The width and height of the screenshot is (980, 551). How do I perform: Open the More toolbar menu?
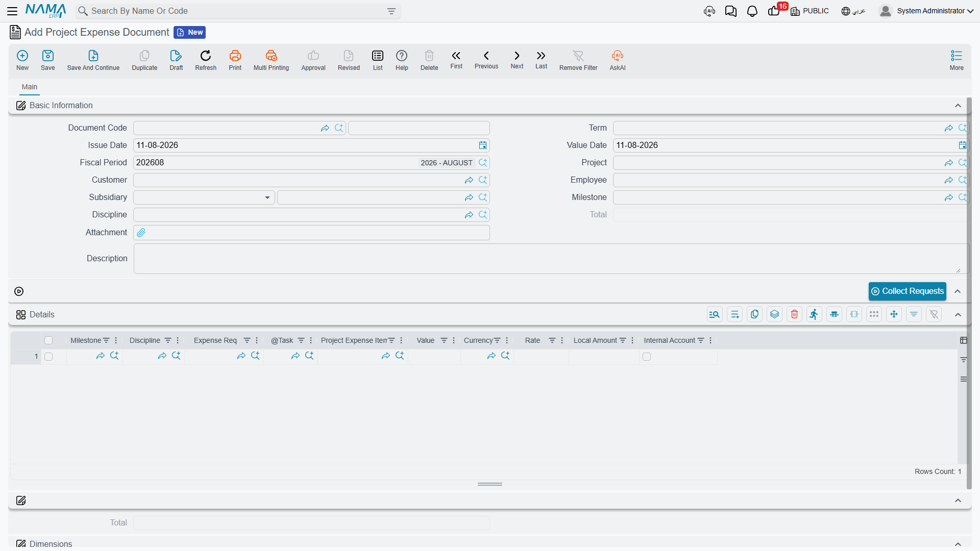click(x=957, y=60)
